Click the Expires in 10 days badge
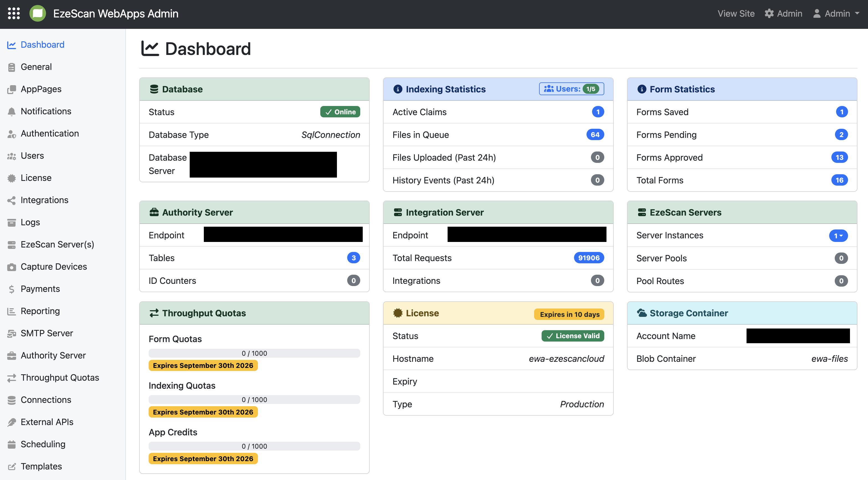The height and width of the screenshot is (480, 868). point(569,314)
